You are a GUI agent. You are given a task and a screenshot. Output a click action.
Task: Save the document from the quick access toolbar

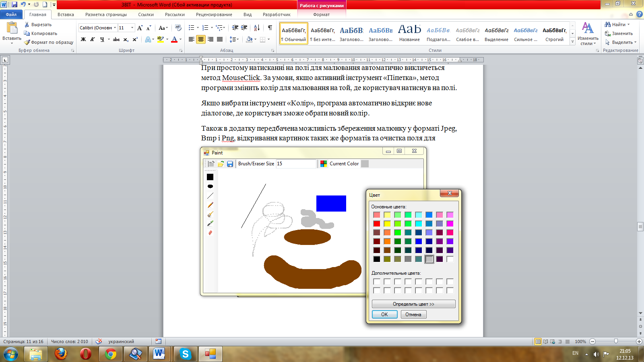click(14, 4)
